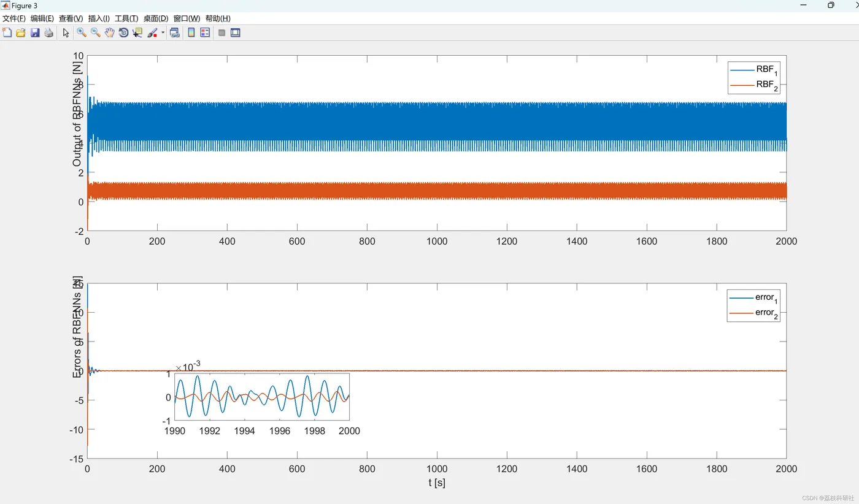Open the 窗口(W) Window menu
Screen dimensions: 859x504
[187, 18]
